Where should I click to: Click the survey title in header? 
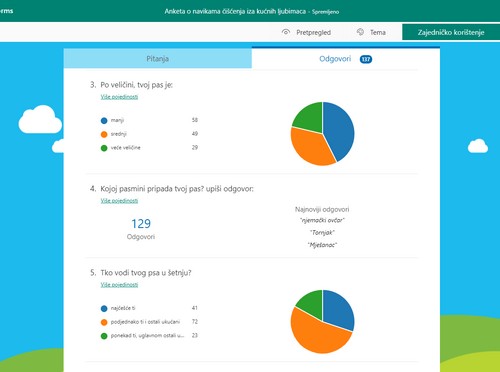click(x=235, y=11)
